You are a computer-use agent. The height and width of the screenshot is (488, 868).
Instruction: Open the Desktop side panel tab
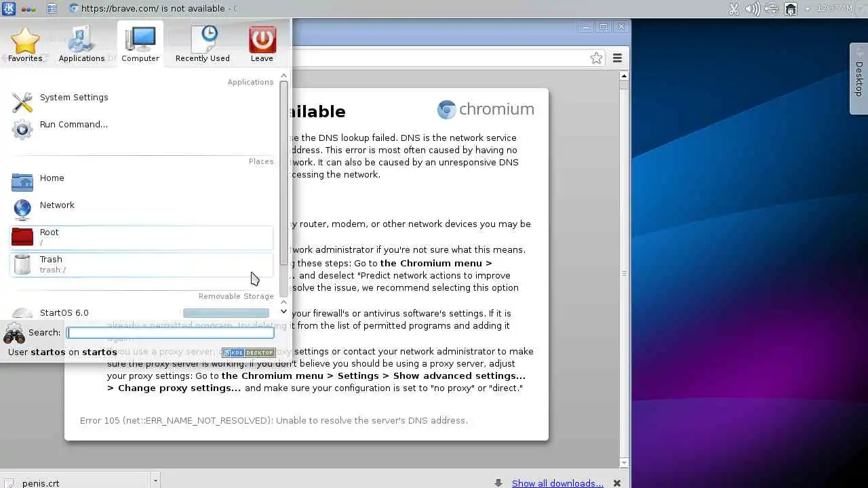point(859,79)
